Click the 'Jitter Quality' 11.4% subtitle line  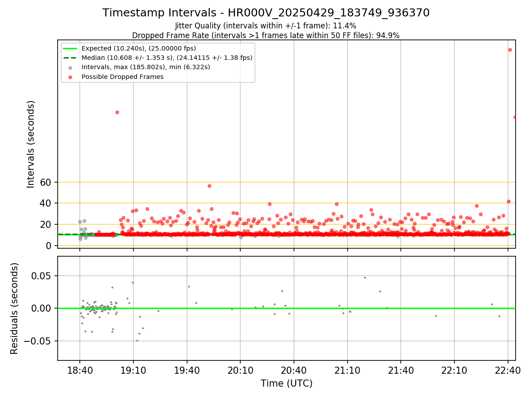pos(266,26)
